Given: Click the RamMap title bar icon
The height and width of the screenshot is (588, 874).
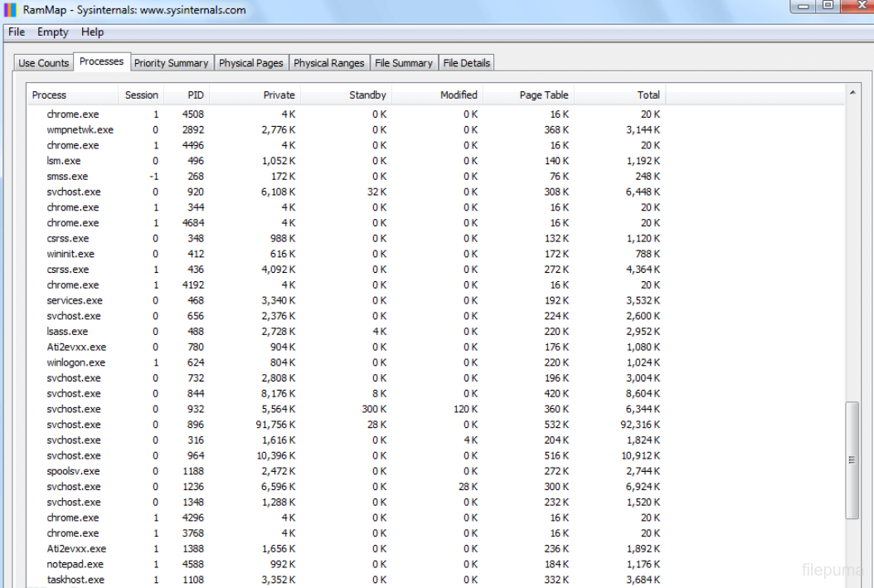Looking at the screenshot, I should 11,10.
